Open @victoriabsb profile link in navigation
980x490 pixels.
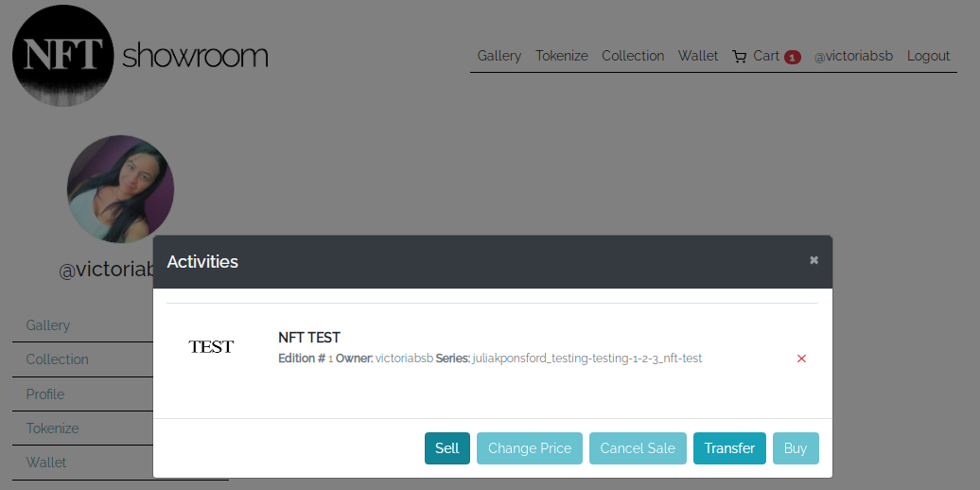tap(854, 56)
